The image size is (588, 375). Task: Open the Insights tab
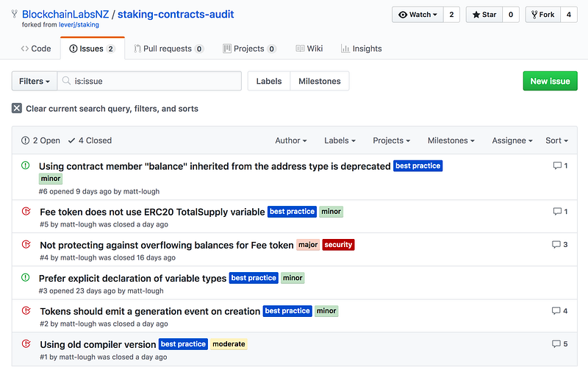tap(362, 49)
